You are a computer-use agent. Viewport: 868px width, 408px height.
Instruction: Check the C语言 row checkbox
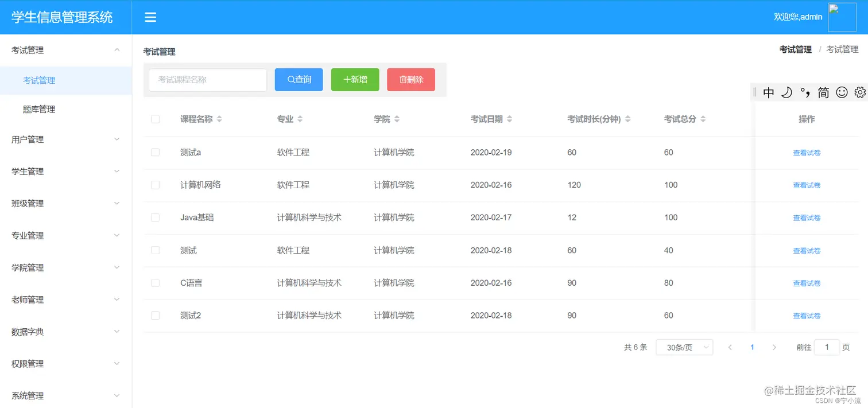click(x=155, y=283)
